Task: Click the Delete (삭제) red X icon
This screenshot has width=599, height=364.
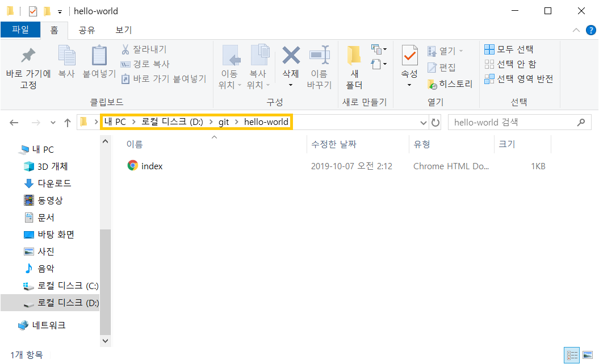Action: [x=291, y=55]
